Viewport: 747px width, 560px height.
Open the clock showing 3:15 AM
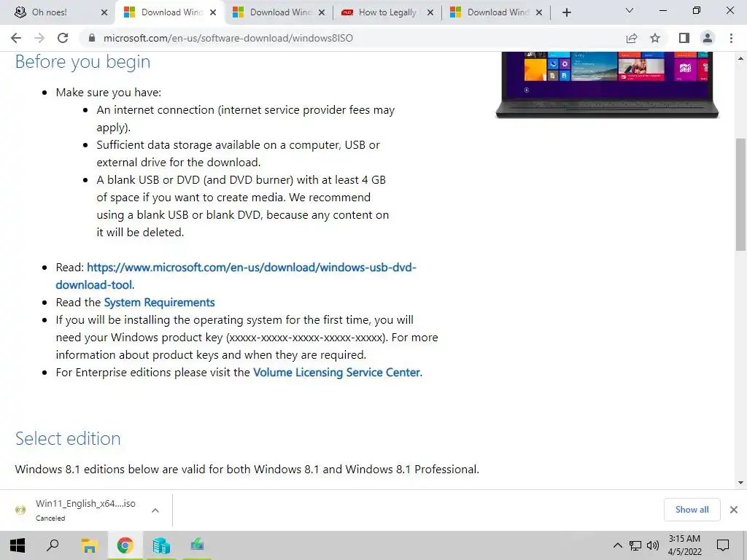684,545
